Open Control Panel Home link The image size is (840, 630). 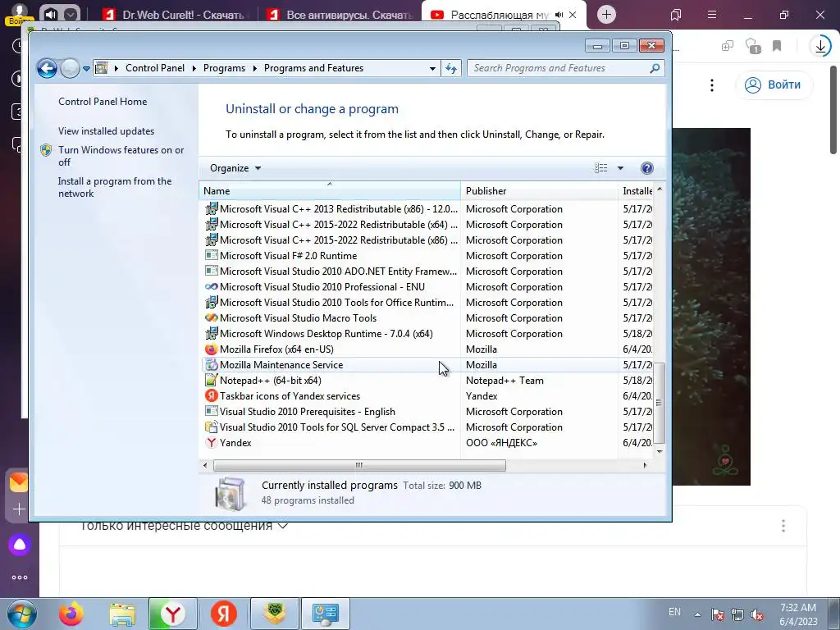pyautogui.click(x=103, y=101)
